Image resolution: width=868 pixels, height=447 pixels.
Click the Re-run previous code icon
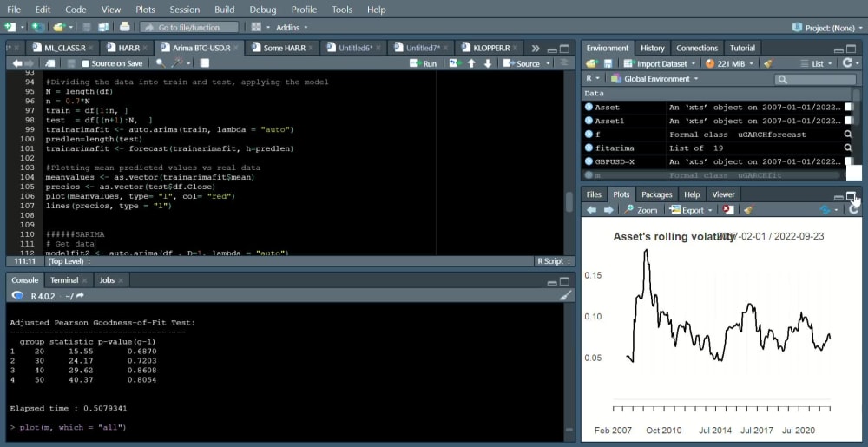[x=455, y=63]
